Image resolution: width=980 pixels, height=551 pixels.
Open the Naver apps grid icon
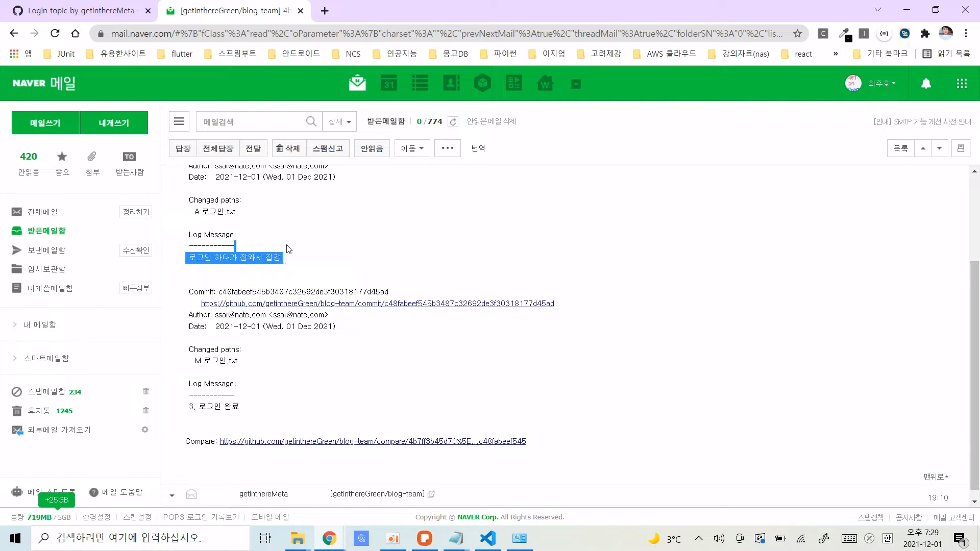[x=962, y=84]
